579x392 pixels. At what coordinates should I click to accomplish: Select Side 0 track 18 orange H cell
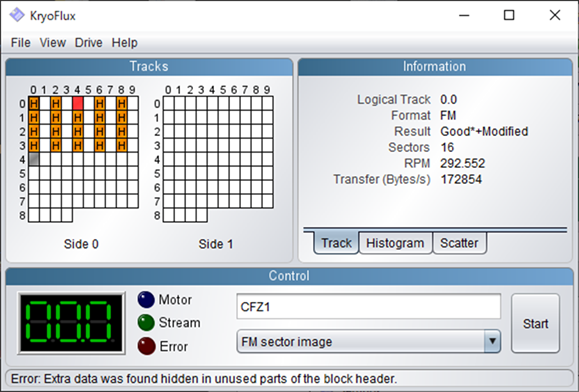[122, 117]
